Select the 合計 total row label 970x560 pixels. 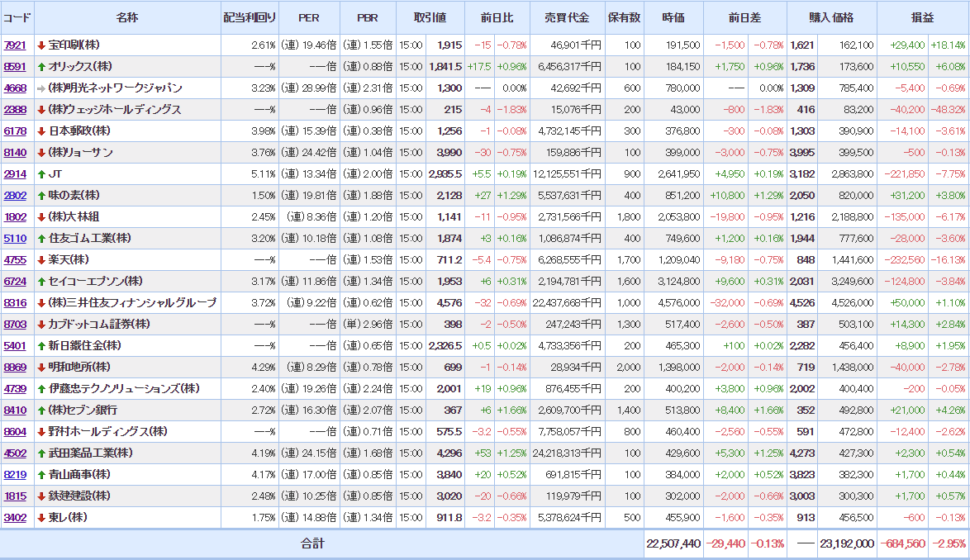[x=311, y=543]
